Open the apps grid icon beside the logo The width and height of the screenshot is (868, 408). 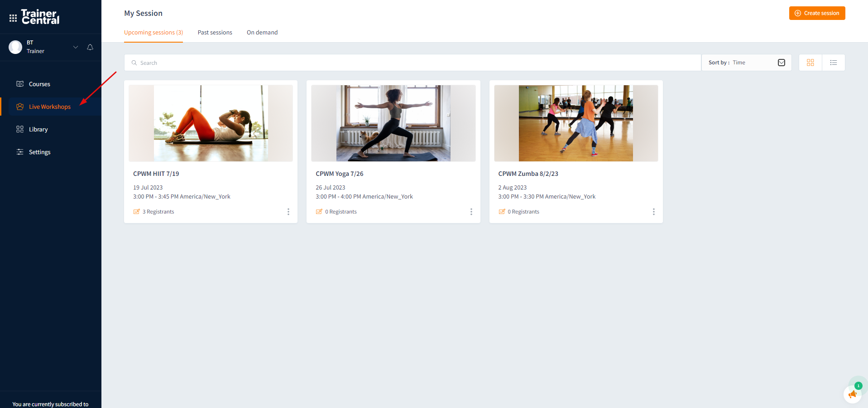click(13, 18)
